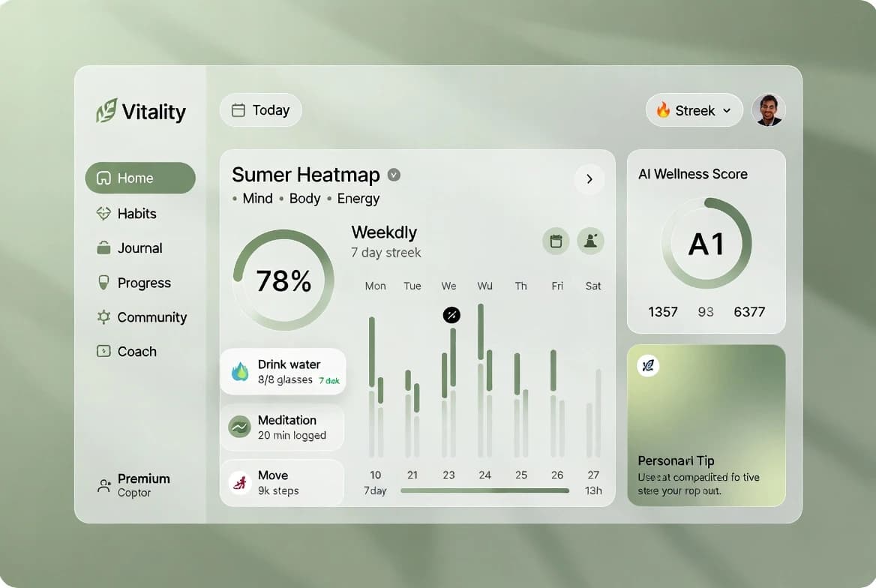Click the Move runner icon
The width and height of the screenshot is (876, 588).
[239, 482]
